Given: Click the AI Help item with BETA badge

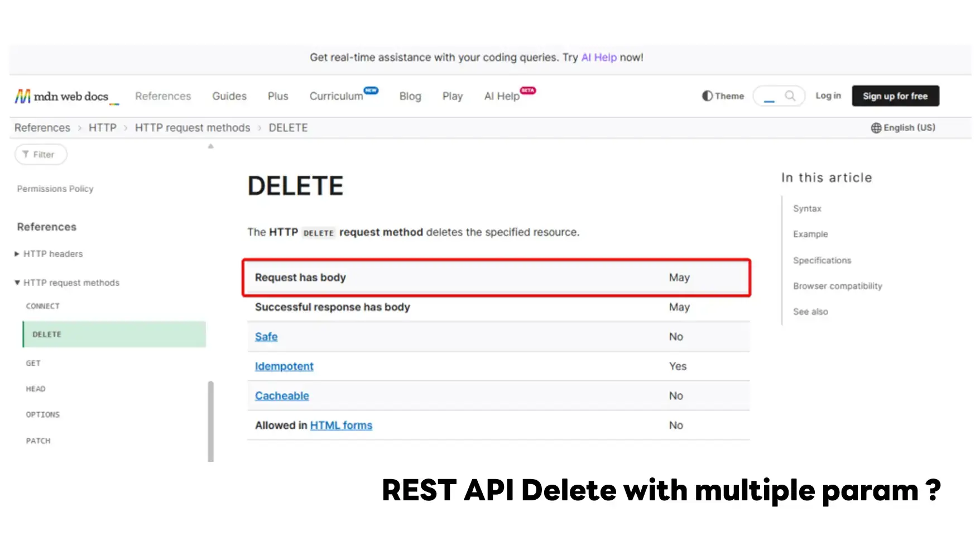Looking at the screenshot, I should 502,97.
